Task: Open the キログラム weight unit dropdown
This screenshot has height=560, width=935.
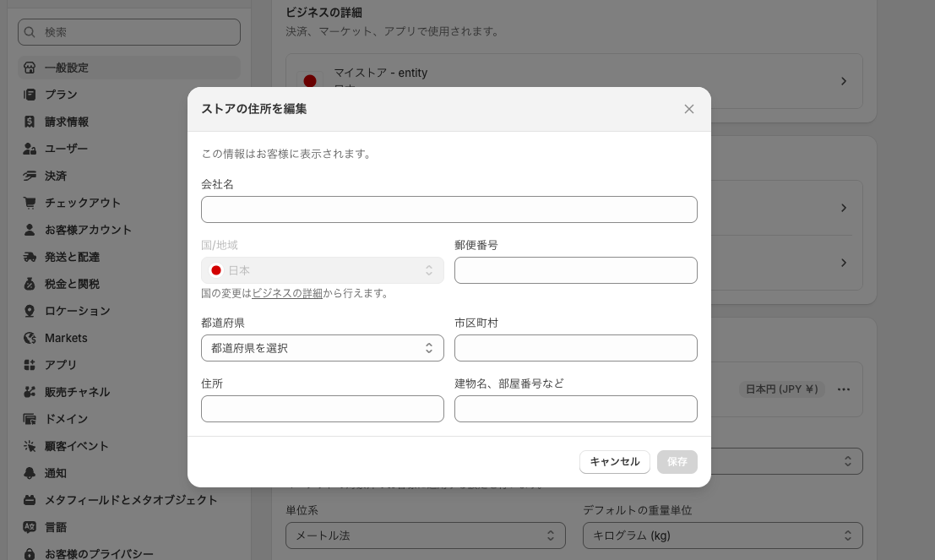Action: [722, 536]
